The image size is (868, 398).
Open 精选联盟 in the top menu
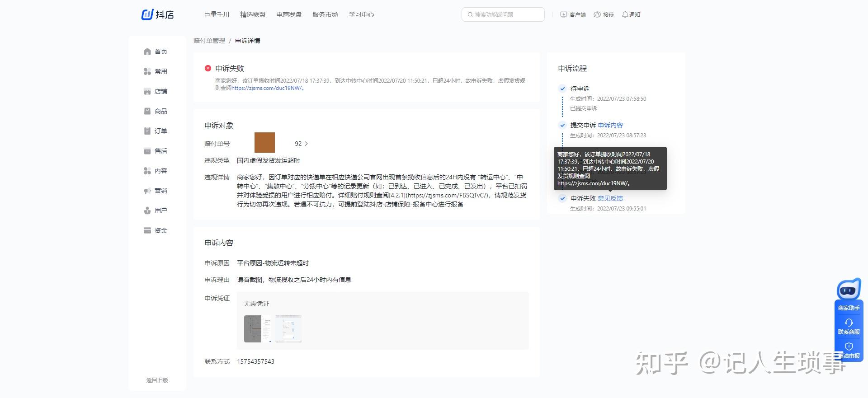click(253, 14)
